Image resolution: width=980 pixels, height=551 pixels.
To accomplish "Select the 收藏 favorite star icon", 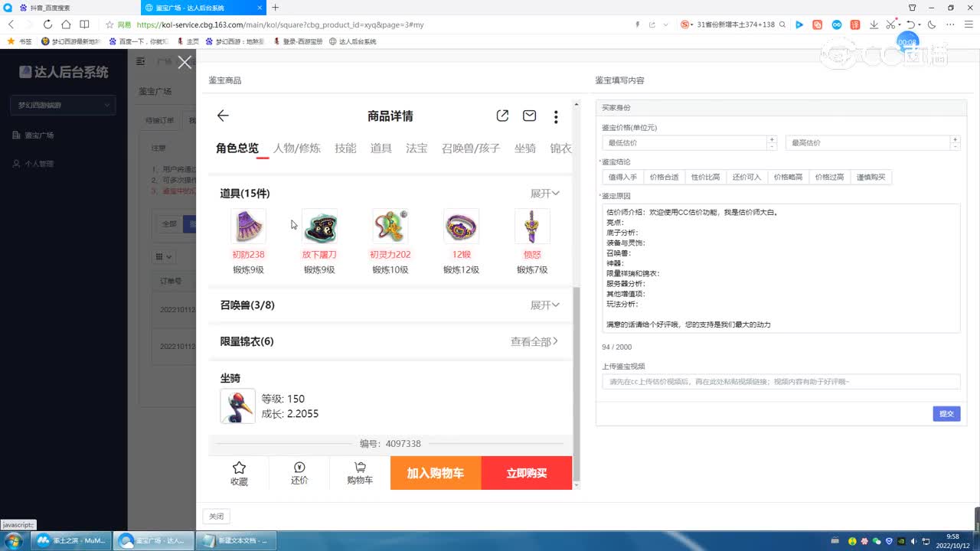I will 238,472.
